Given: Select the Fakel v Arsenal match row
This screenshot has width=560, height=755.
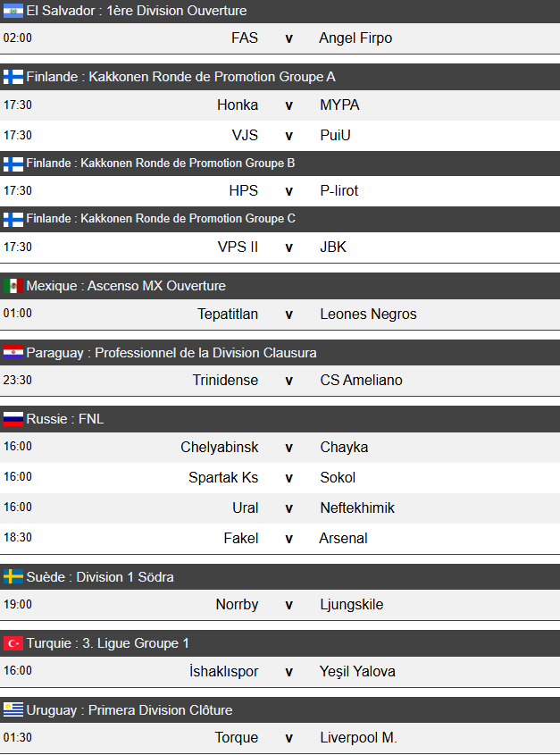Looking at the screenshot, I should [x=288, y=538].
